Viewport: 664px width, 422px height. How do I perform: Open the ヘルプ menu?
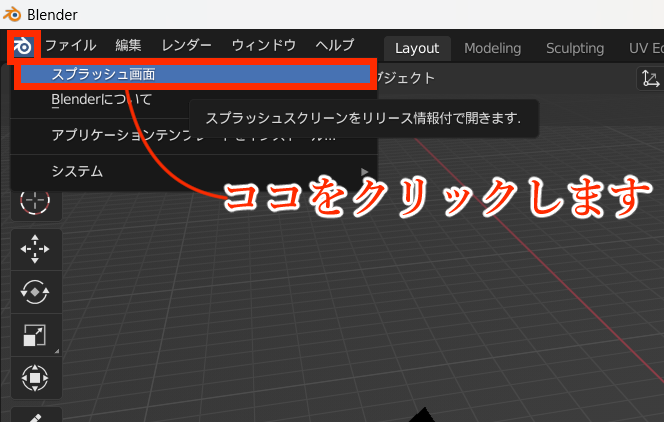[335, 45]
